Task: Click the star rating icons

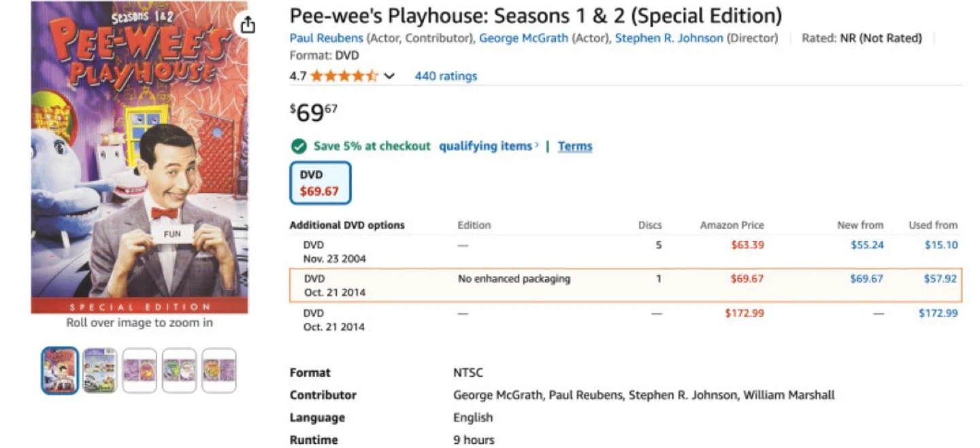Action: [x=344, y=76]
